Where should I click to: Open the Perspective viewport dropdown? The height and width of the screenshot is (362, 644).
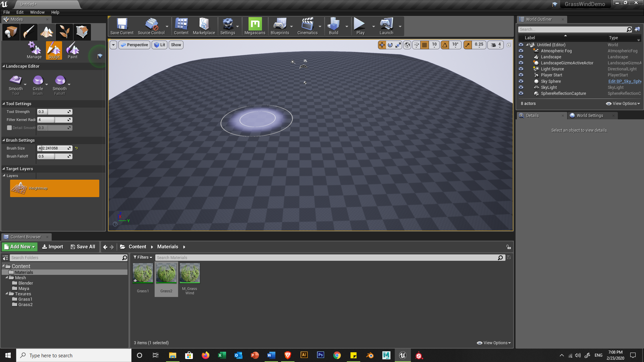[134, 45]
